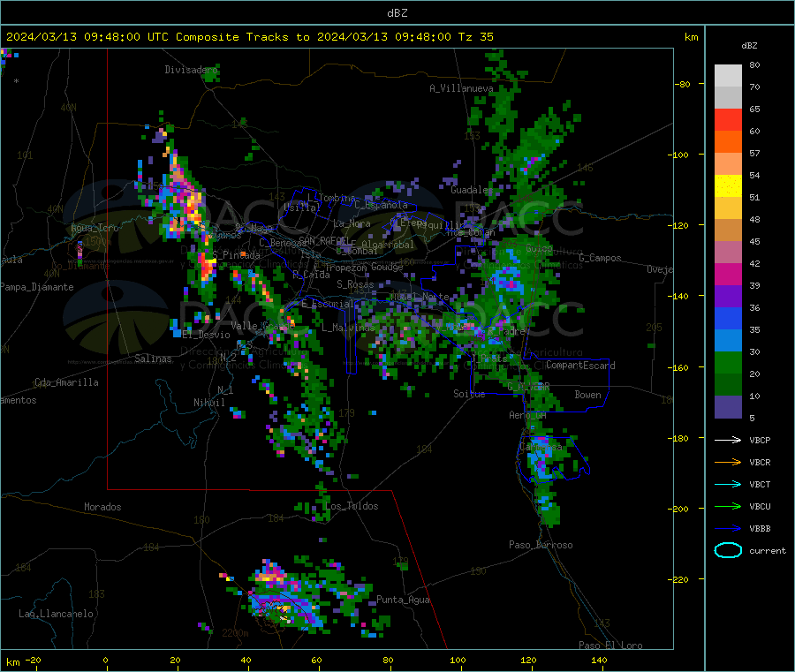
Task: Click the '-20' tick on the bottom axis
Action: pyautogui.click(x=34, y=660)
